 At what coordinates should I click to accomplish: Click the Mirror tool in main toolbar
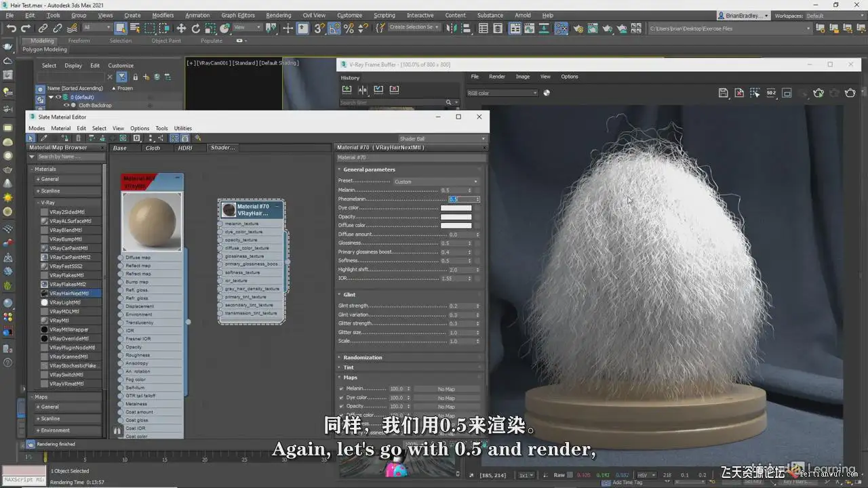452,28
